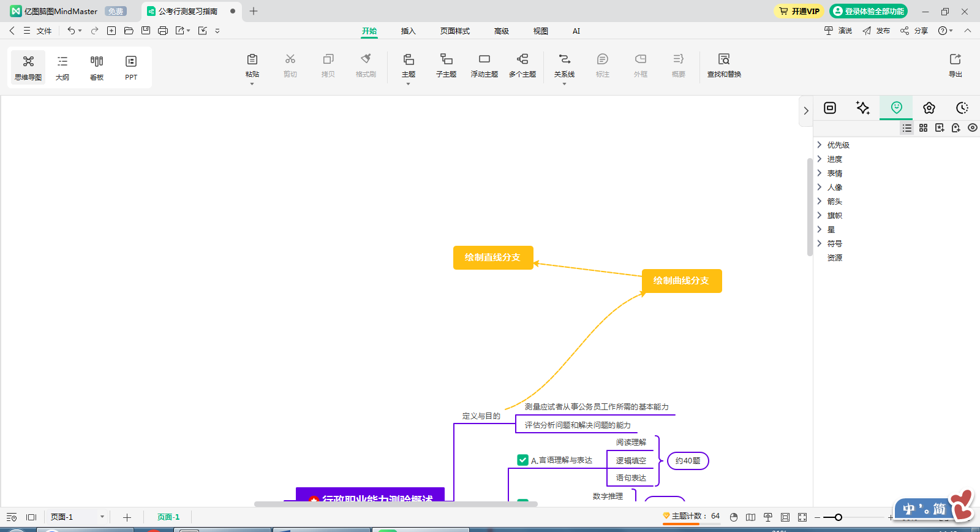Click the zoom slider handle
Screen dimensions: 980x532
click(838, 517)
